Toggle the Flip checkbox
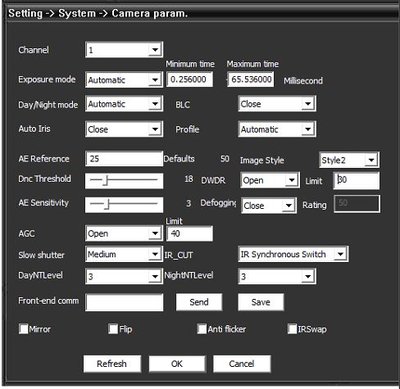This screenshot has width=400, height=389. [x=113, y=329]
